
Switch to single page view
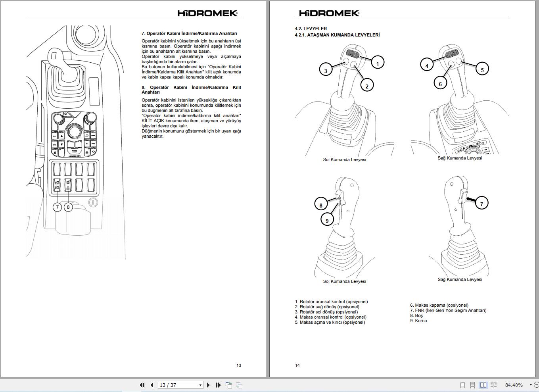coord(462,385)
